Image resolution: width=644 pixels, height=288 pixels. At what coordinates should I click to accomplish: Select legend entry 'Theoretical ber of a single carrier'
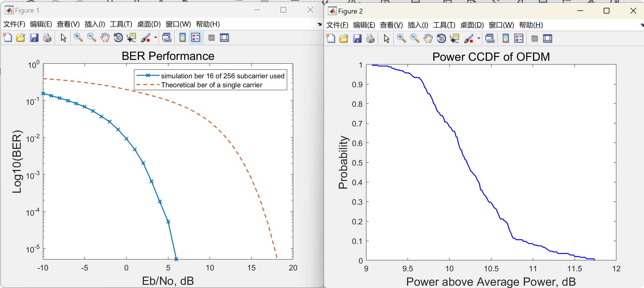[x=212, y=85]
